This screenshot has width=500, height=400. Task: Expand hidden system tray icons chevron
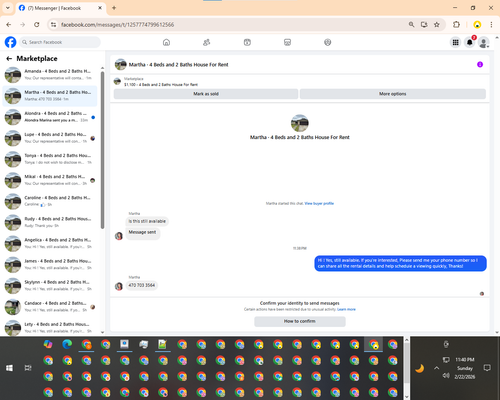click(437, 368)
